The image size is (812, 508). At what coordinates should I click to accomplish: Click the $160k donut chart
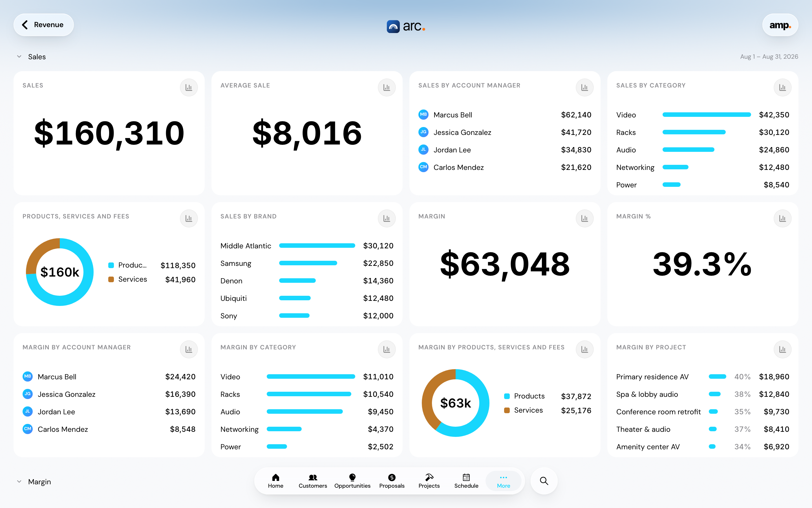pos(60,272)
